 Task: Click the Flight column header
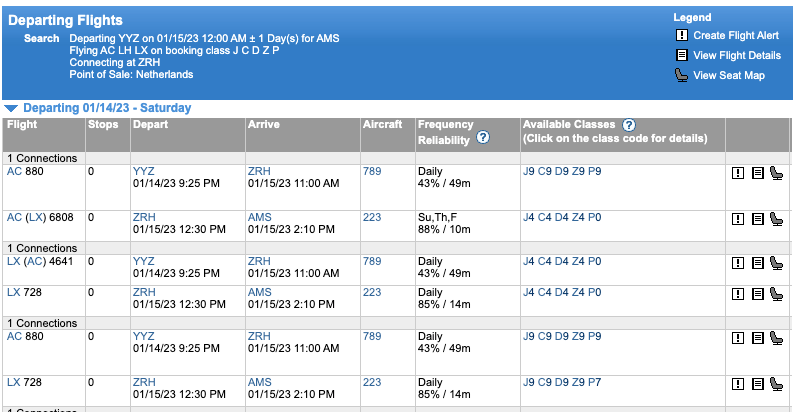[x=22, y=124]
